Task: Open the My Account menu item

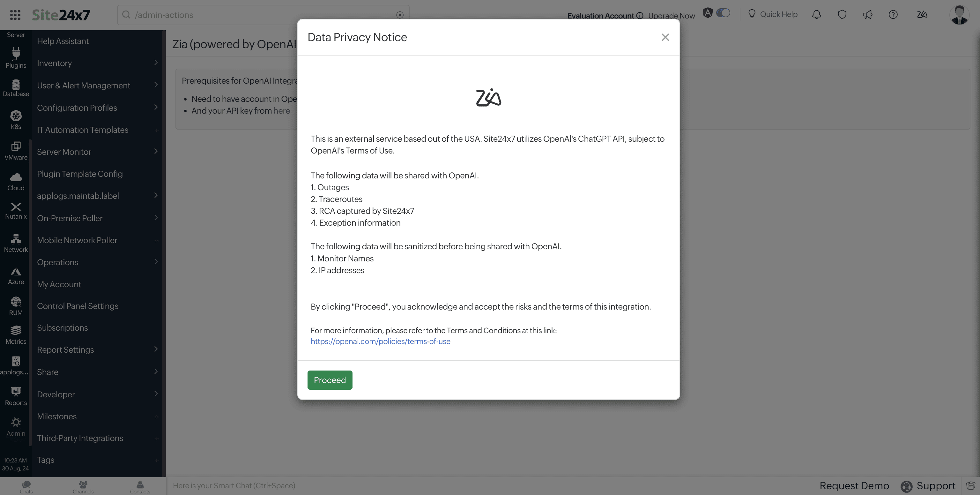Action: coord(59,284)
